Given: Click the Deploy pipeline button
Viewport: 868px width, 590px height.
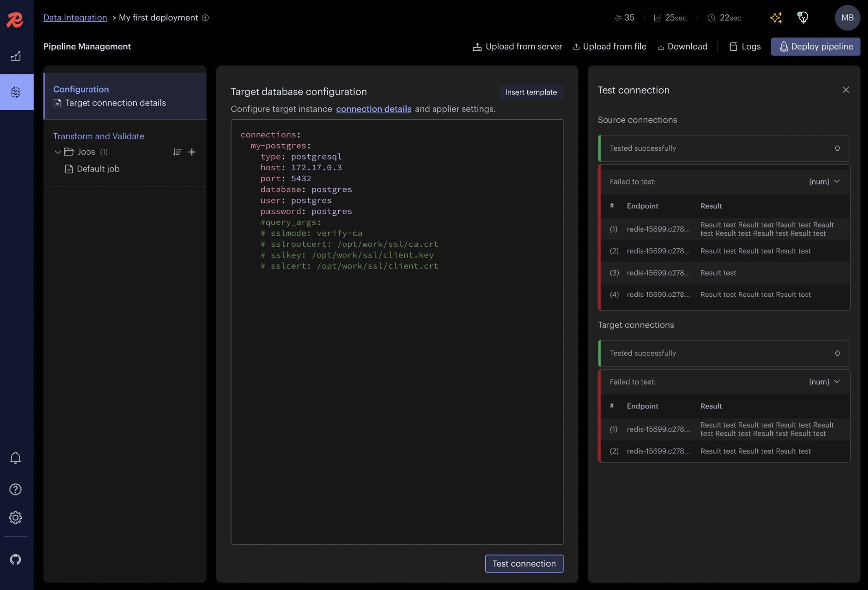Looking at the screenshot, I should (x=815, y=47).
